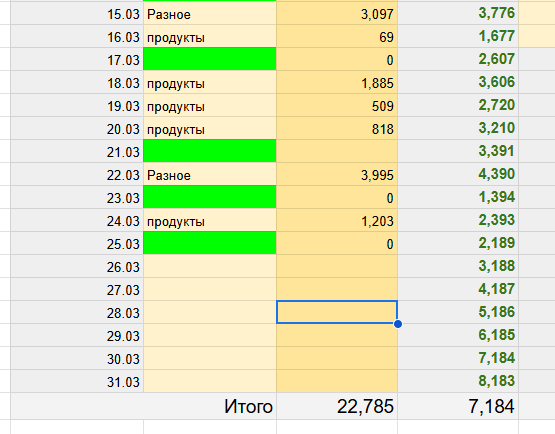Select the green value 3,188
The width and height of the screenshot is (555, 434).
point(458,267)
